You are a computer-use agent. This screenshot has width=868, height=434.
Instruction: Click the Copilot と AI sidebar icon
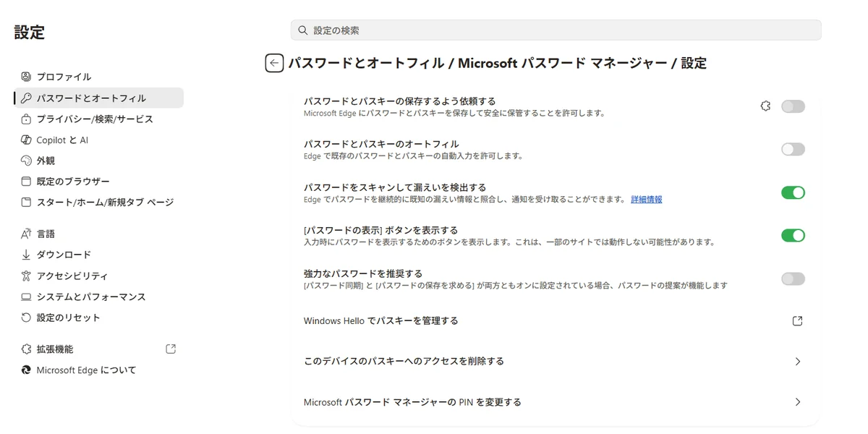click(26, 140)
